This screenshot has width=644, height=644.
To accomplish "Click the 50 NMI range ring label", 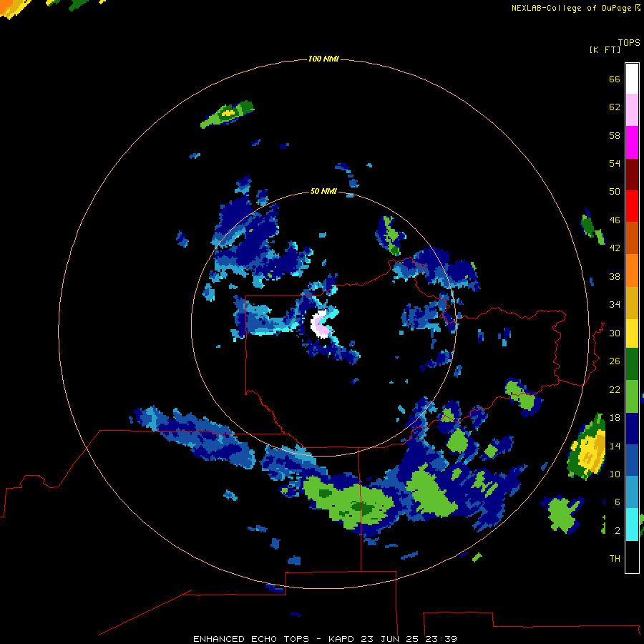I will point(323,191).
